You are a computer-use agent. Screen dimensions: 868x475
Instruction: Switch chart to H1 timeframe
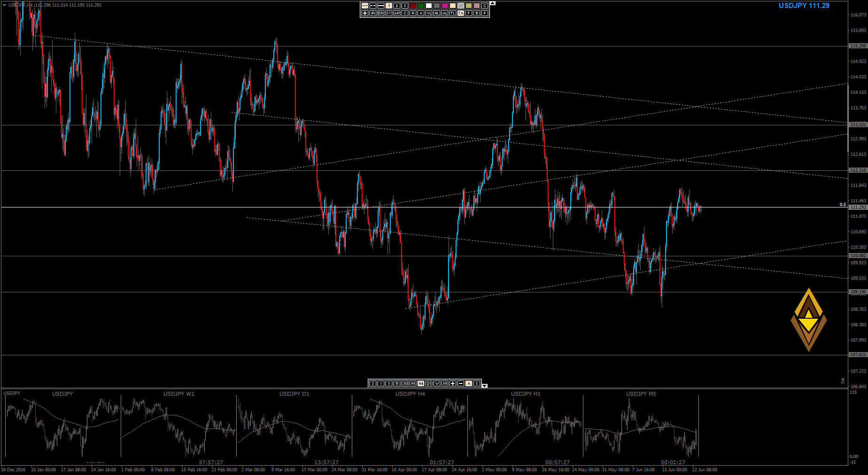click(413, 383)
